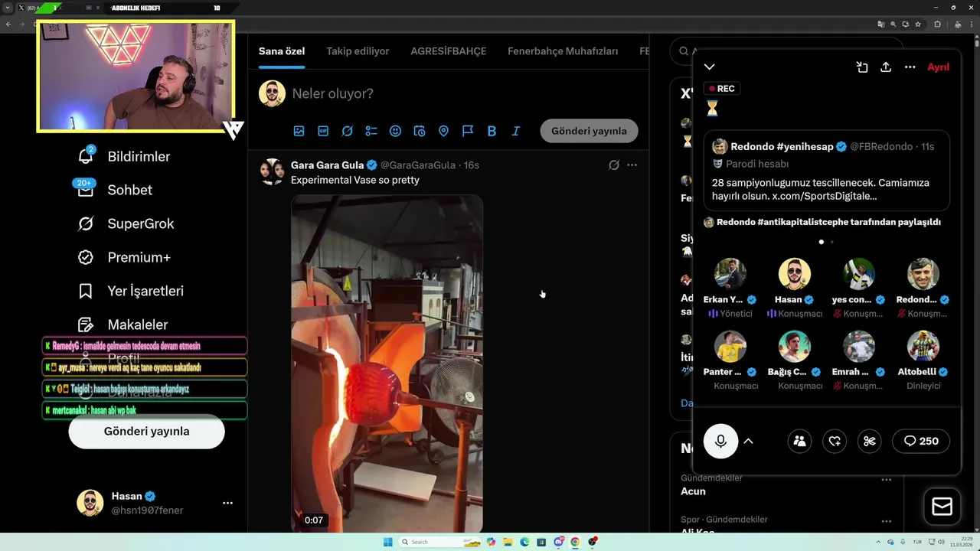Play the glass vase video
The image size is (980, 551).
(387, 364)
